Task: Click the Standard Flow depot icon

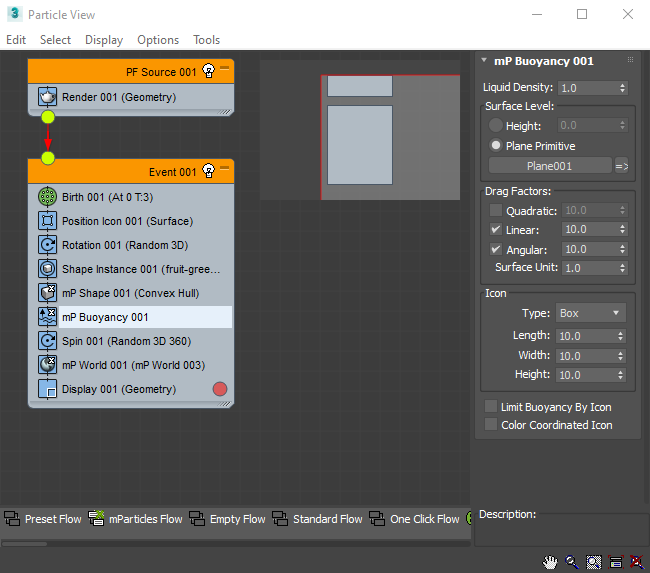Action: 280,519
